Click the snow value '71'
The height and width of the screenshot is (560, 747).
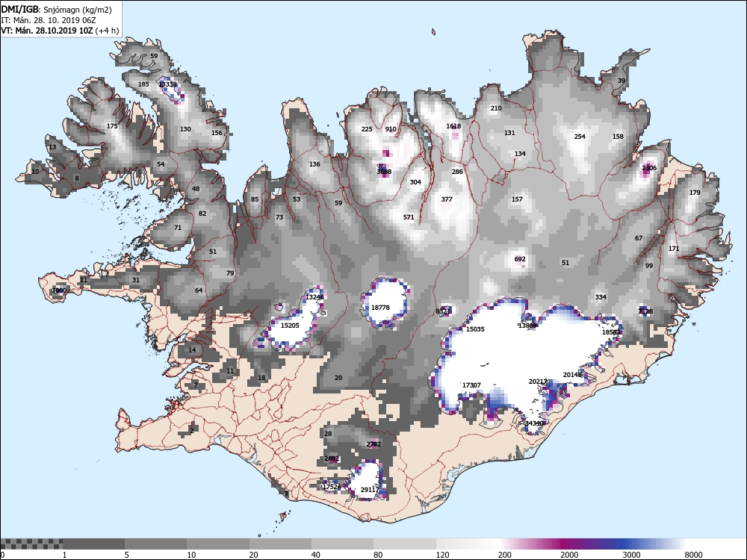(x=178, y=228)
